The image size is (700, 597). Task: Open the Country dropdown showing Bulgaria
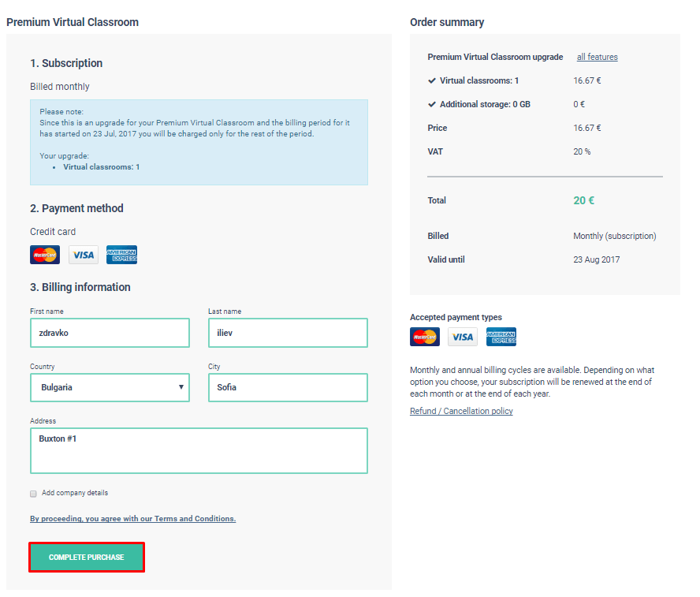110,387
